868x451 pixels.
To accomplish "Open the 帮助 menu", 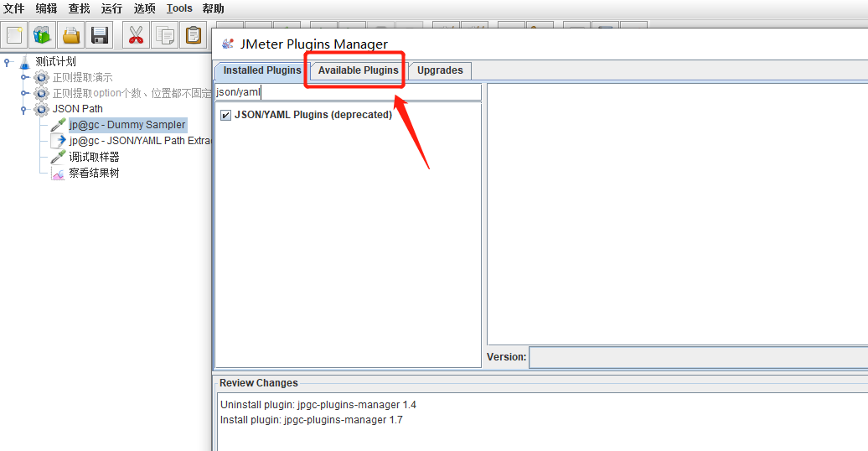I will (213, 8).
